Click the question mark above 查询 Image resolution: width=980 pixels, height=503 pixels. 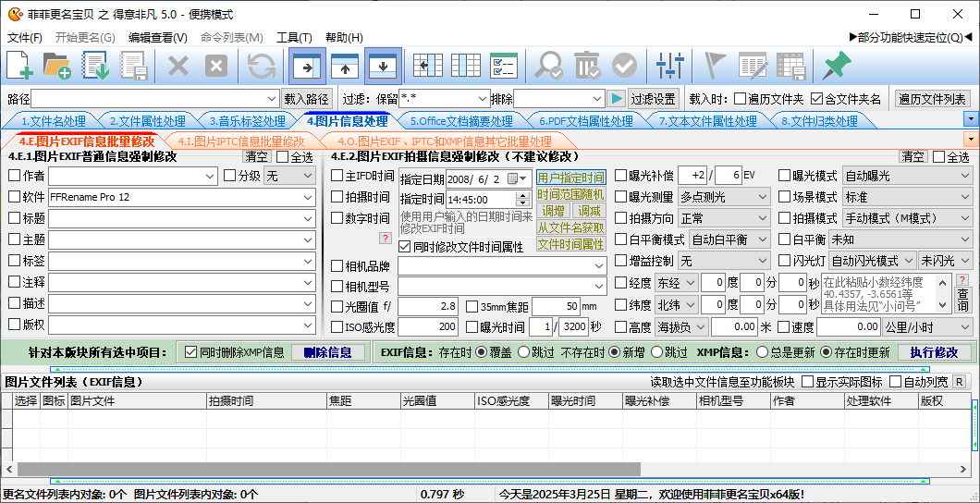coord(962,279)
